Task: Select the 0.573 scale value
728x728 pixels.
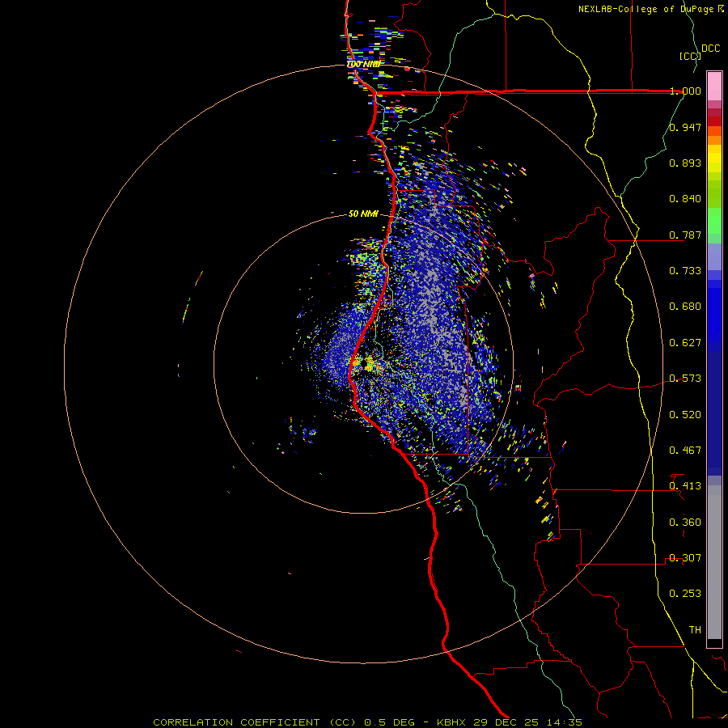Action: point(685,379)
